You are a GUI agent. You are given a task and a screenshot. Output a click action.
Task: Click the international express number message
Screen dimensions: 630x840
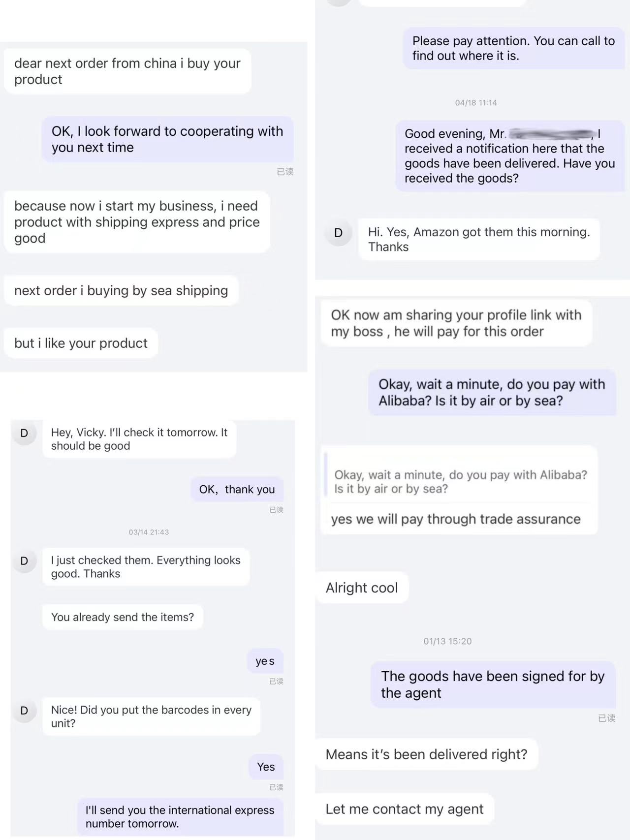click(180, 817)
